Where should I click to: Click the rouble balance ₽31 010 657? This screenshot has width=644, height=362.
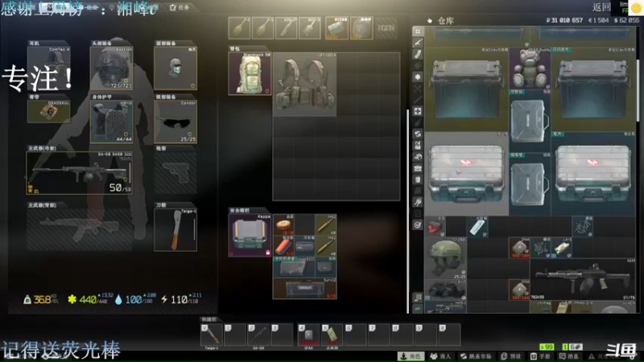click(564, 20)
